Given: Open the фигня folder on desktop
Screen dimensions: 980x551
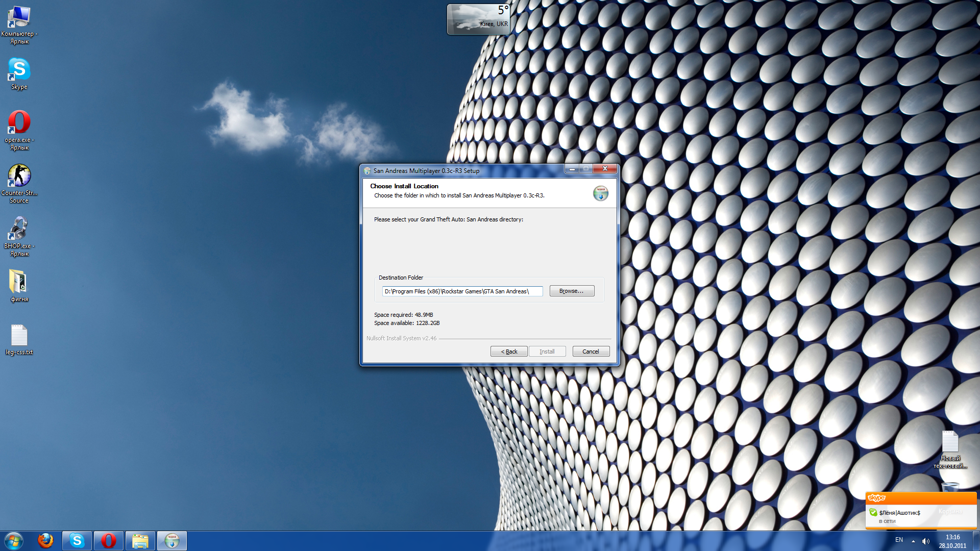Looking at the screenshot, I should click(x=19, y=282).
